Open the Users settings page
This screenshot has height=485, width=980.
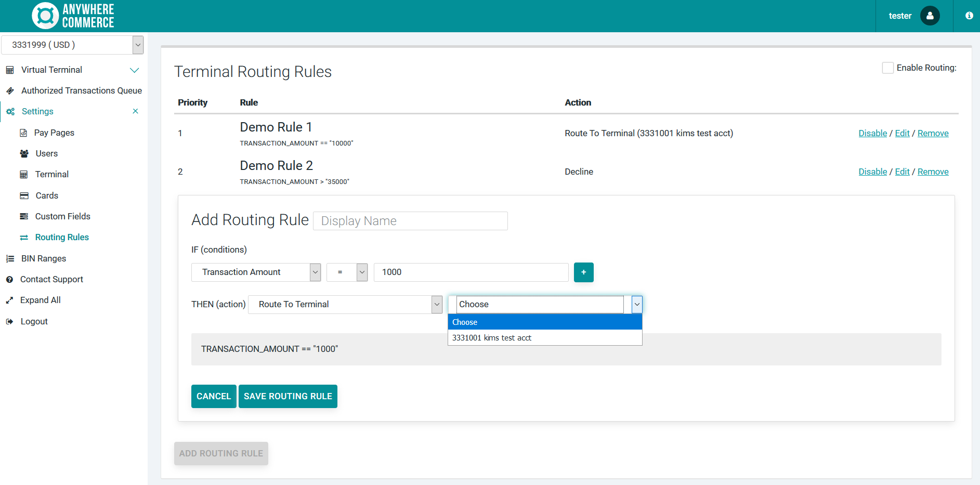[x=47, y=154]
